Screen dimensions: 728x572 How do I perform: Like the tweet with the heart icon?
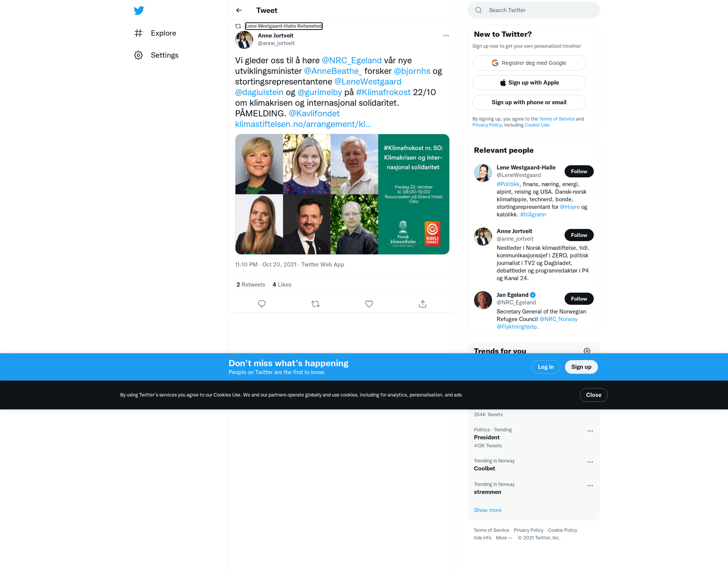(x=369, y=304)
